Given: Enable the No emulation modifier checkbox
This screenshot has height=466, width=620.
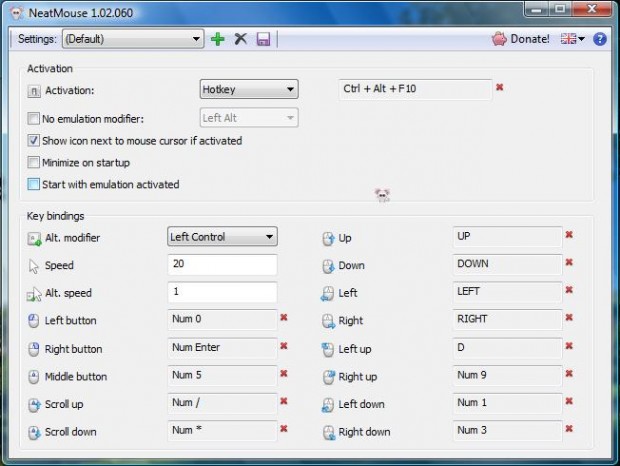Looking at the screenshot, I should click(35, 118).
